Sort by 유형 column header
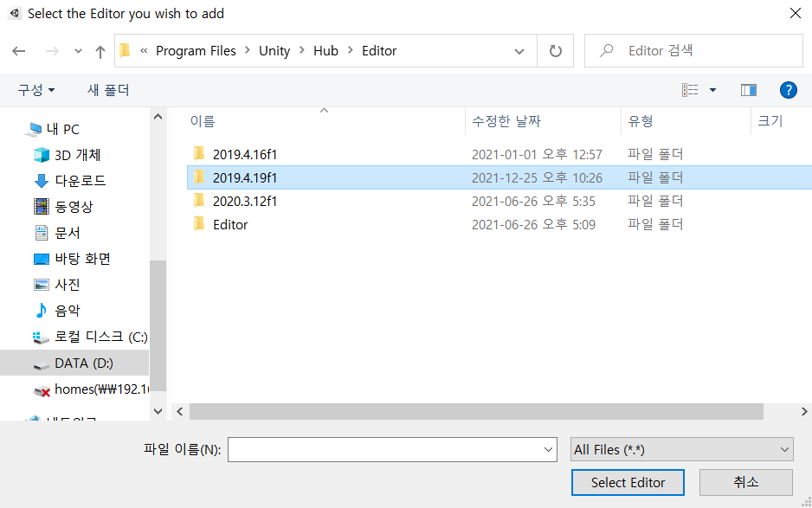812x508 pixels. [x=640, y=121]
